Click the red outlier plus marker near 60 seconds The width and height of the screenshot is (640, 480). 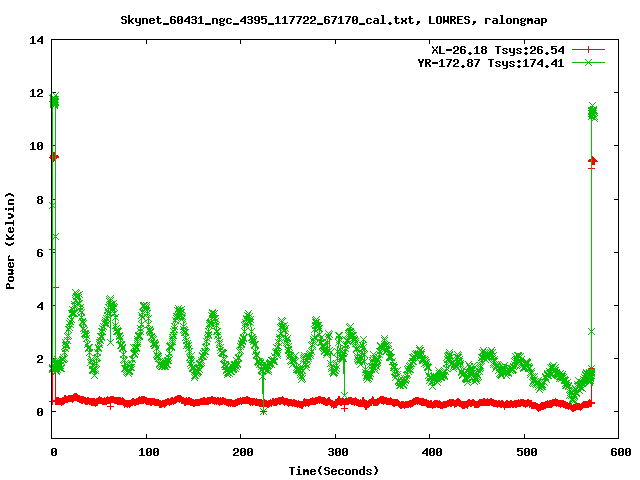click(110, 407)
